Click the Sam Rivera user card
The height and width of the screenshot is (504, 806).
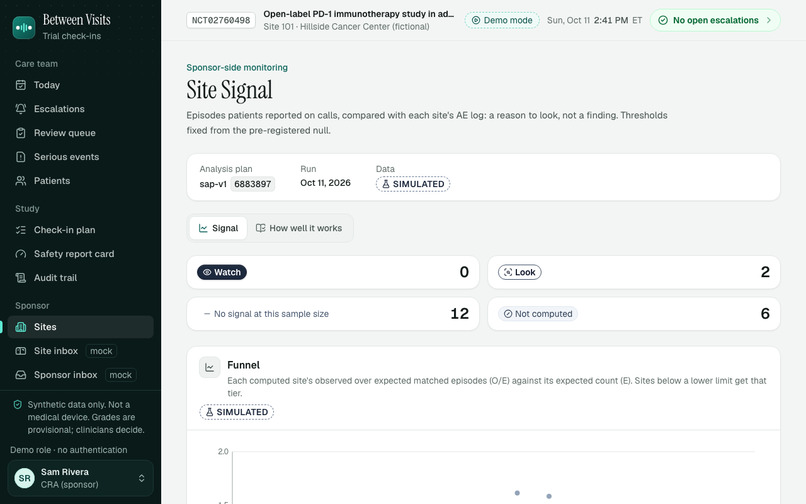(81, 478)
